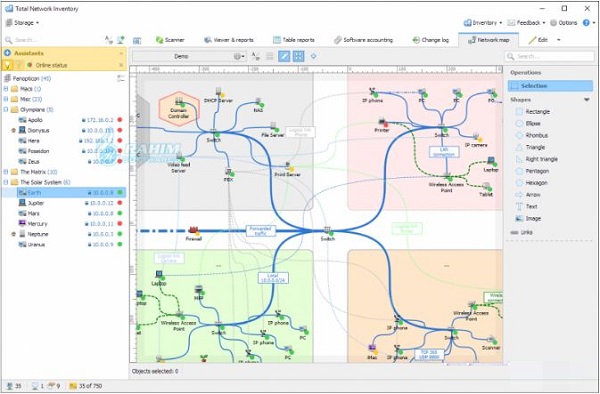Open the blue Help question-mark menu

tap(588, 23)
